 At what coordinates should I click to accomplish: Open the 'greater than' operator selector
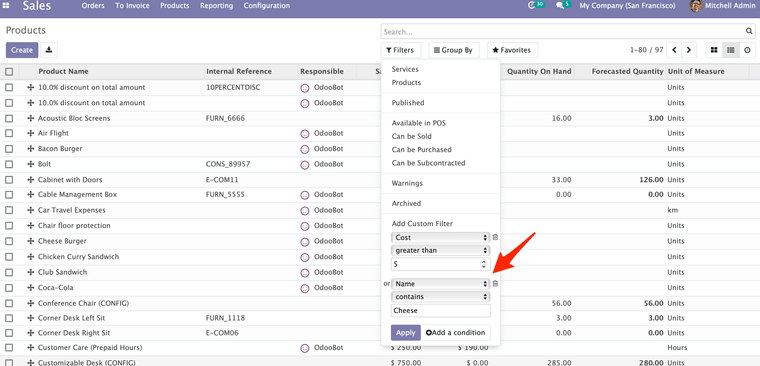441,251
